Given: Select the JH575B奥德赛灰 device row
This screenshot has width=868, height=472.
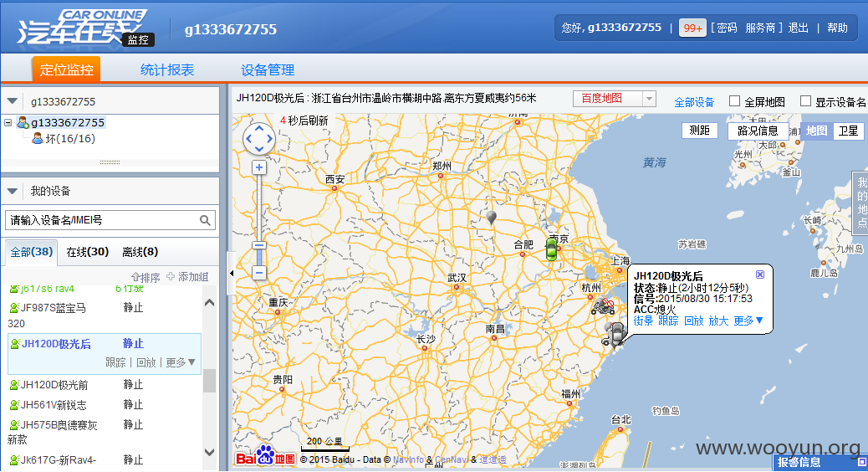Looking at the screenshot, I should tap(104, 432).
